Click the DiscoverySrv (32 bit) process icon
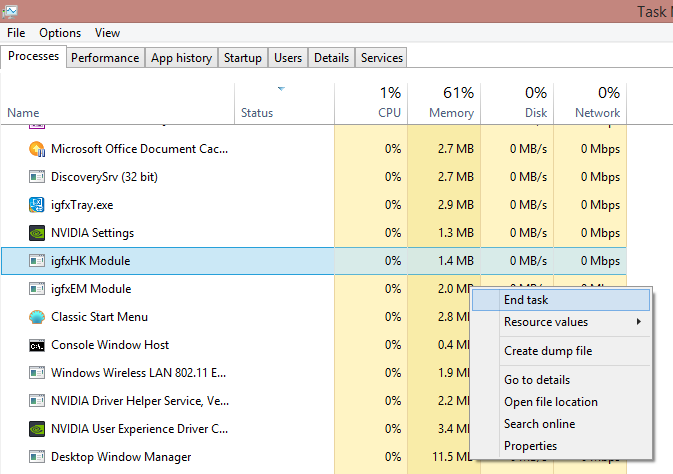Image resolution: width=673 pixels, height=474 pixels. point(37,177)
